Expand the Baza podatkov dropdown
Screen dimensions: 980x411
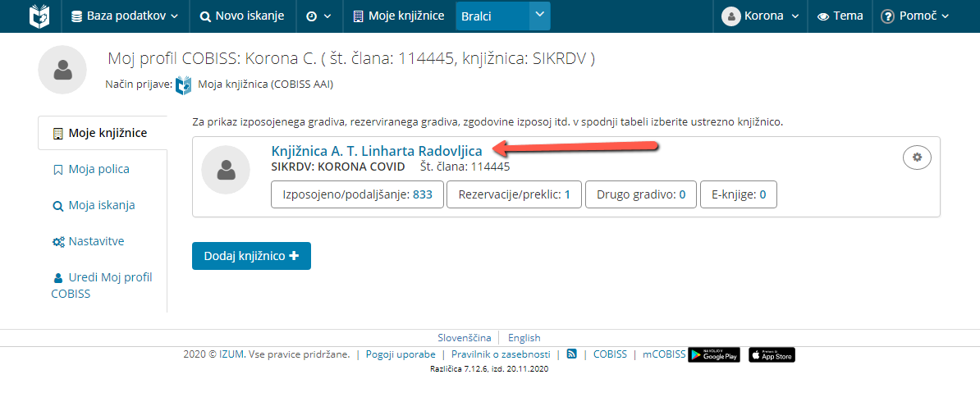tap(125, 16)
